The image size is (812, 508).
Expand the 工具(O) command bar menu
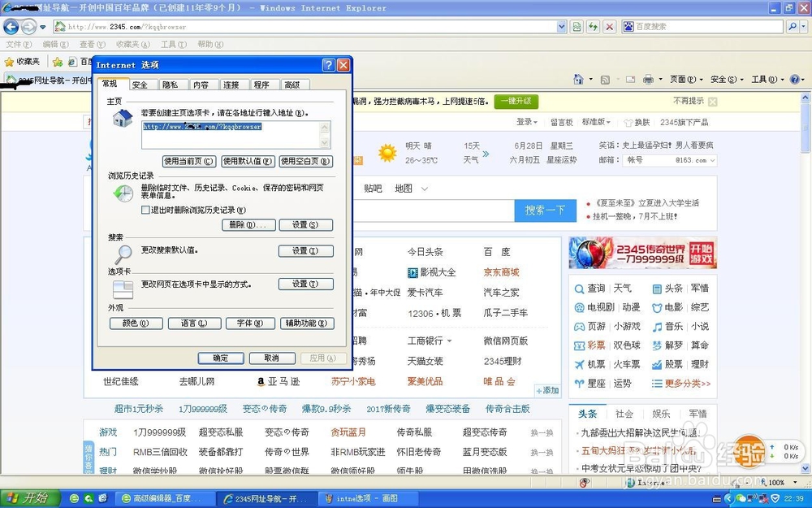pyautogui.click(x=767, y=80)
